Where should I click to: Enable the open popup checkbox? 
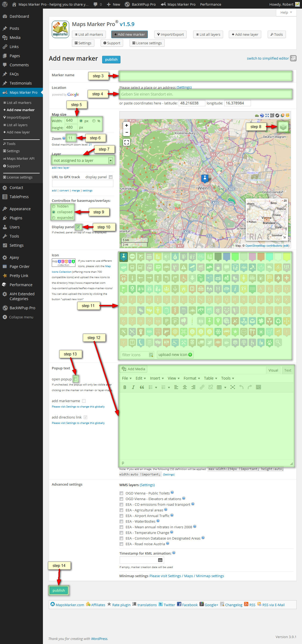click(76, 379)
